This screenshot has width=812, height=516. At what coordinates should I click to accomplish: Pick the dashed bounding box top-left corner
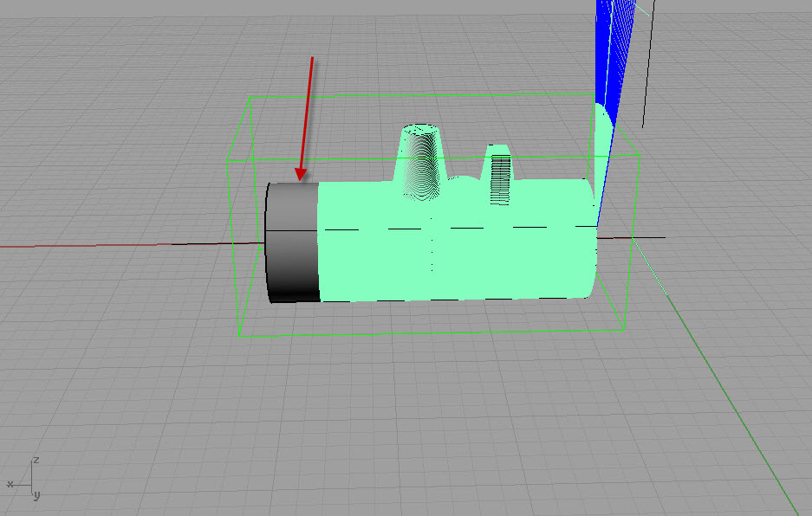(250, 98)
